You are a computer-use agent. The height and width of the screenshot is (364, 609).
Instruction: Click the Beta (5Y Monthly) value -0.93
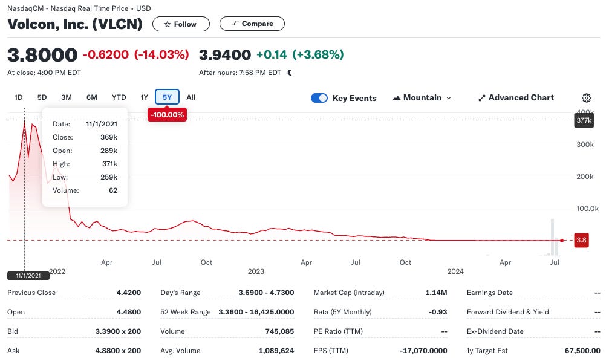tap(438, 312)
